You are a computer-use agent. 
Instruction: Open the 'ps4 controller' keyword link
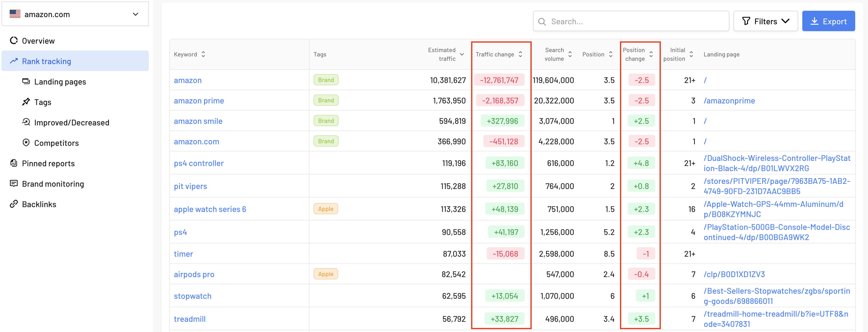(x=199, y=163)
